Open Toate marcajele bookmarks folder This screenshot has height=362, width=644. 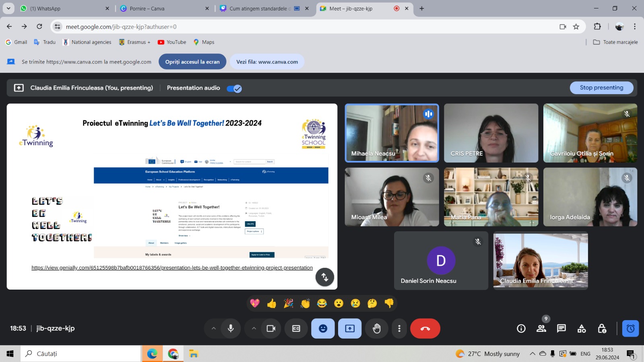615,42
